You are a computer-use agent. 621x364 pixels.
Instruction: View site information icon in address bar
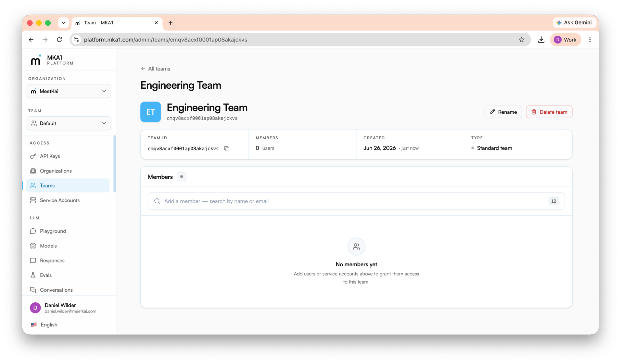pos(76,40)
